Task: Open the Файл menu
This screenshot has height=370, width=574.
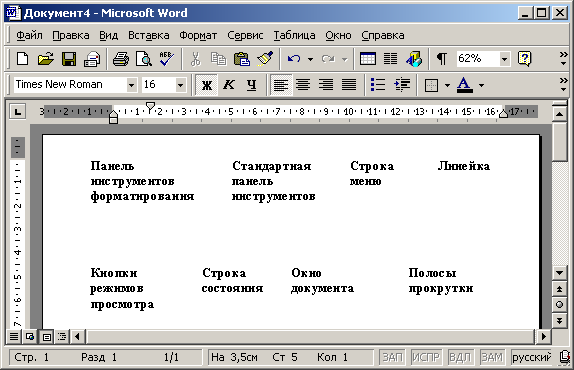Action: [29, 35]
